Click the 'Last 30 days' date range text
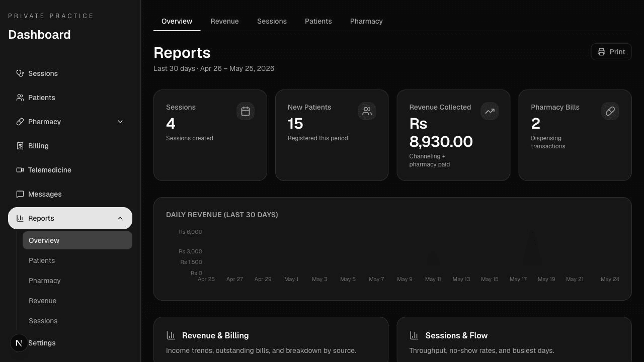This screenshot has height=362, width=644. 214,68
